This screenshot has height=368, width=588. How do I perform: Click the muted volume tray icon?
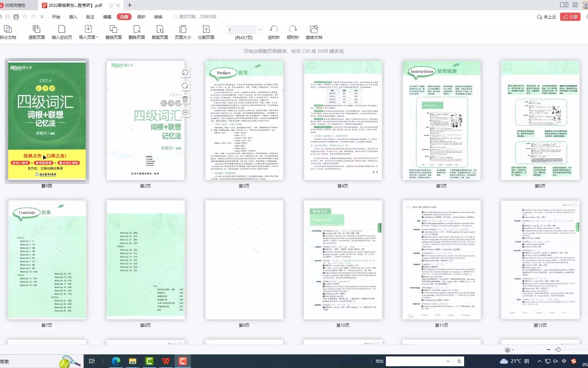pos(556,361)
